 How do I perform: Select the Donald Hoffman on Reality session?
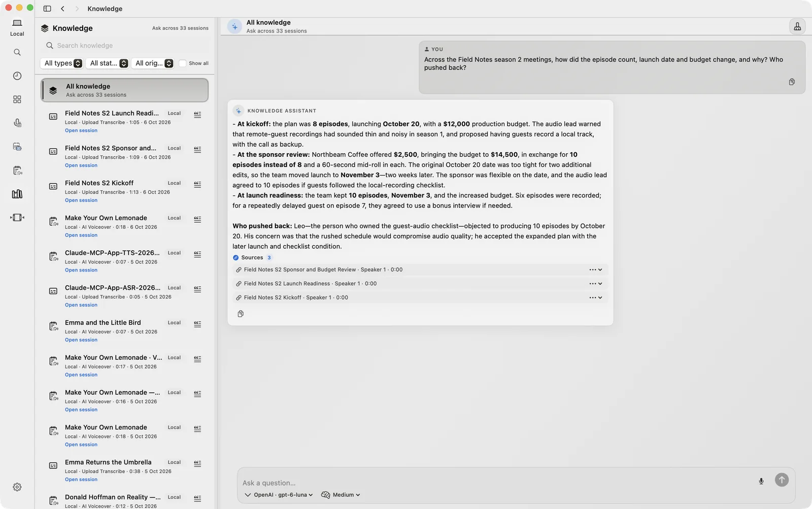pos(125,501)
